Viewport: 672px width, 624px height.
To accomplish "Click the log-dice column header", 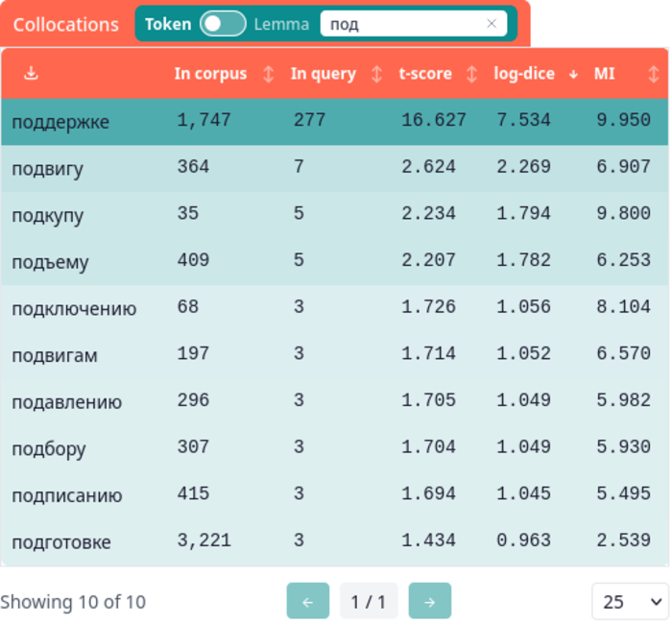I will click(524, 74).
